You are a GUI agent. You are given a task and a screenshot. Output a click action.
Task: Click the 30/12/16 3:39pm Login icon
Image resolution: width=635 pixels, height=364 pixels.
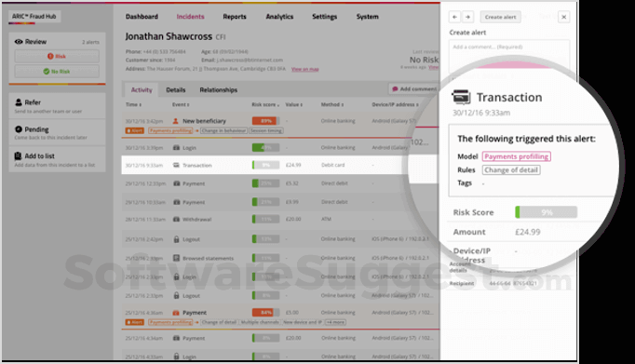tap(176, 148)
